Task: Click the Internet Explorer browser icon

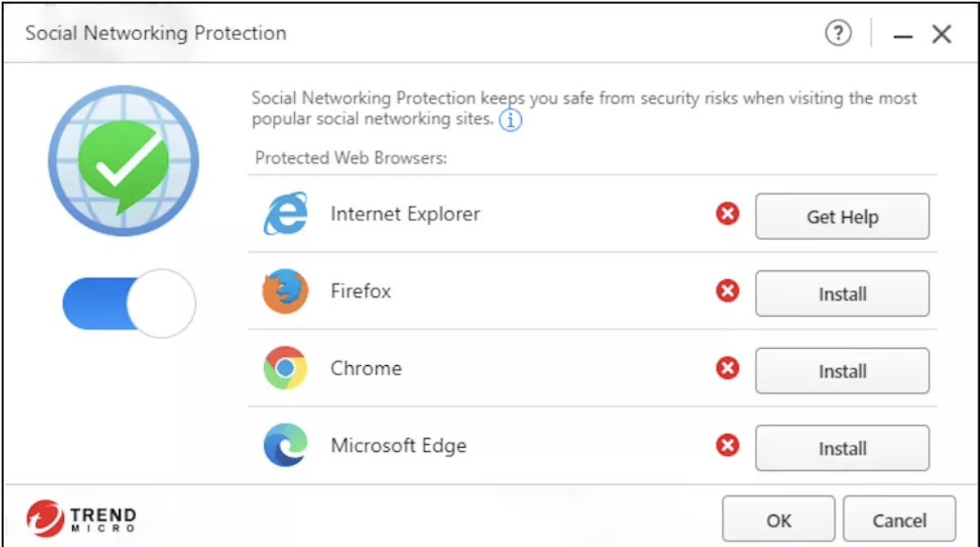Action: click(286, 214)
